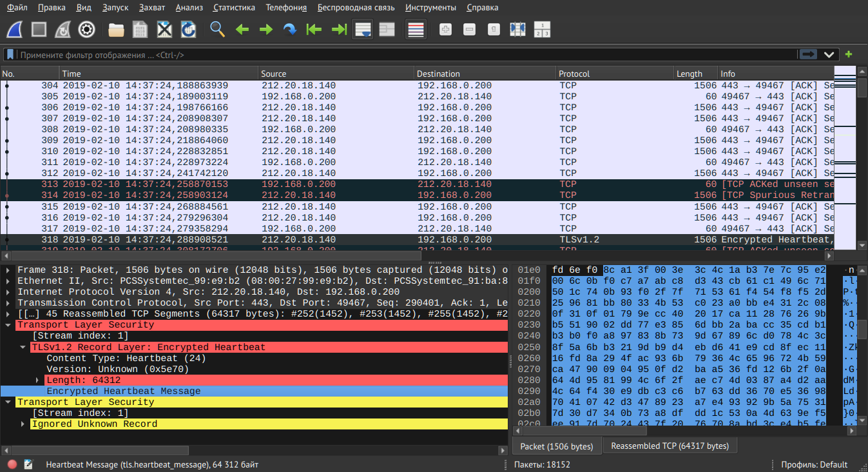Viewport: 868px width, 472px height.
Task: Stop capture with the square icon
Action: tap(39, 30)
